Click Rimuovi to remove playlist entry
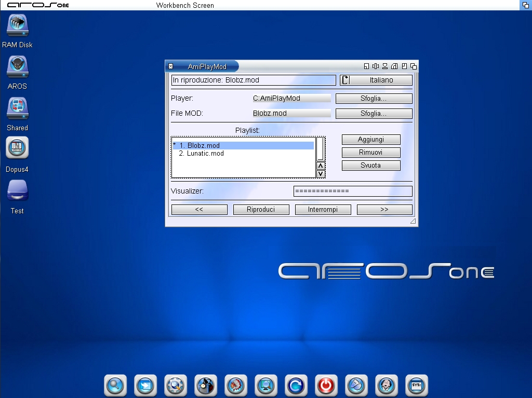The height and width of the screenshot is (398, 532). pyautogui.click(x=371, y=152)
